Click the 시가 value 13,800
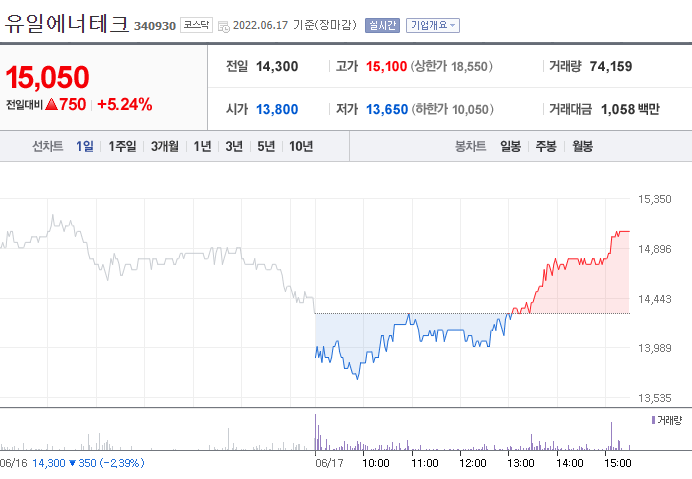The width and height of the screenshot is (692, 479). (x=277, y=109)
